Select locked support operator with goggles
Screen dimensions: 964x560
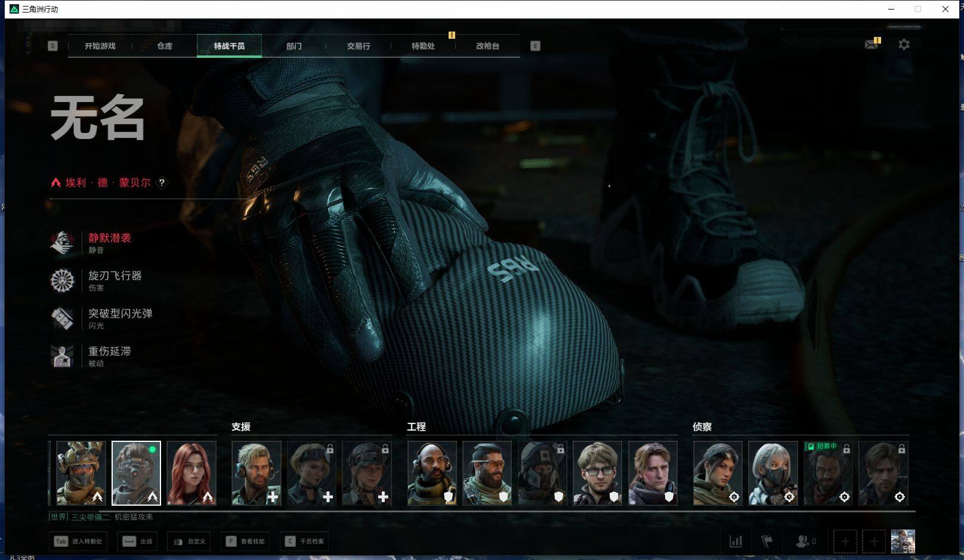(x=311, y=473)
